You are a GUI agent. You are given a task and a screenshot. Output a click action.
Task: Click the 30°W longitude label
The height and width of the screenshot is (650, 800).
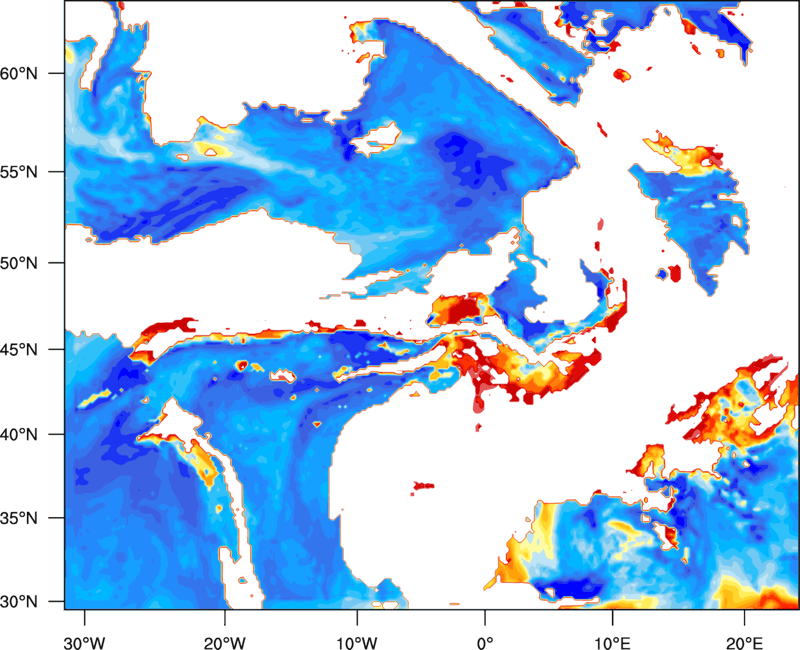point(84,643)
